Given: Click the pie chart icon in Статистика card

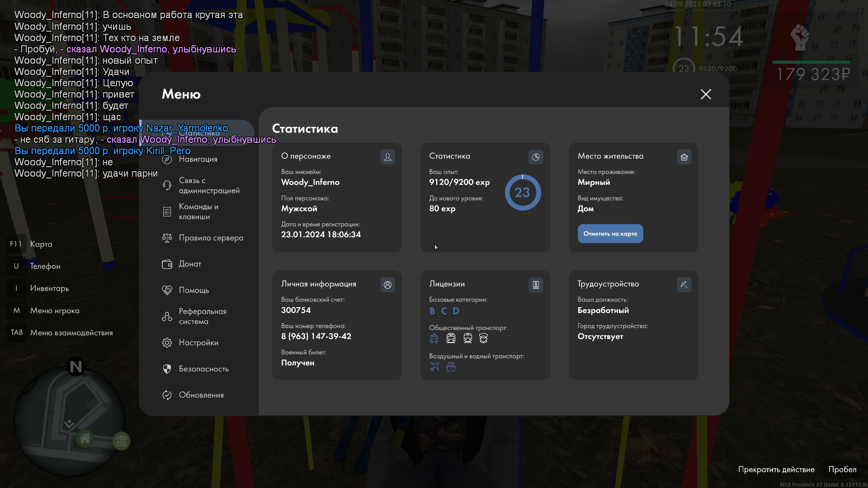Looking at the screenshot, I should click(536, 157).
